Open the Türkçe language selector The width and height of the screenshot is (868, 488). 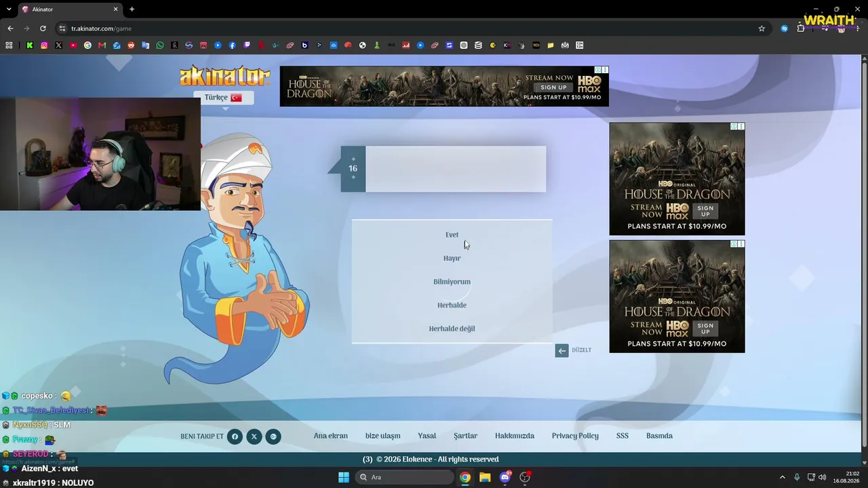tap(223, 98)
